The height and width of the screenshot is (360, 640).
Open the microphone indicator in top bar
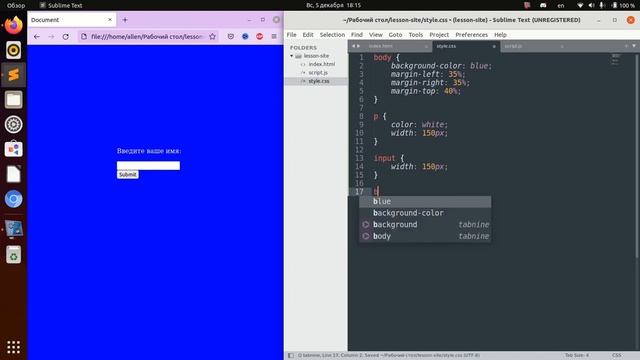click(x=602, y=5)
